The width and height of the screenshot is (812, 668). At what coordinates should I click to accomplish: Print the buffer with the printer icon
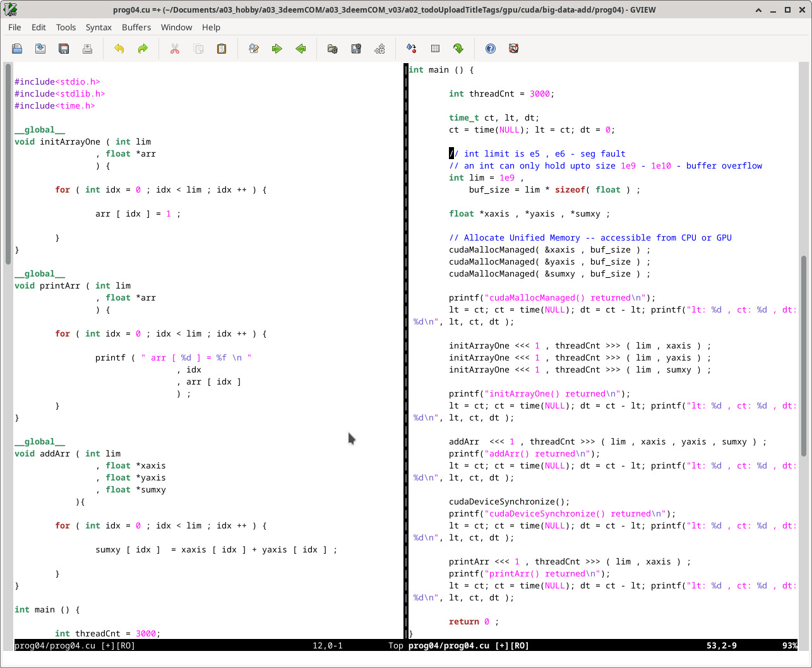87,49
